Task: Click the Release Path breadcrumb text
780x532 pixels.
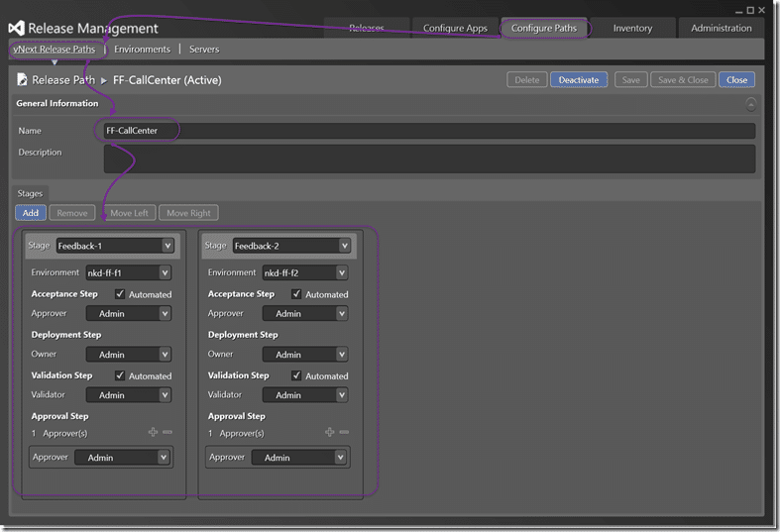Action: 63,79
